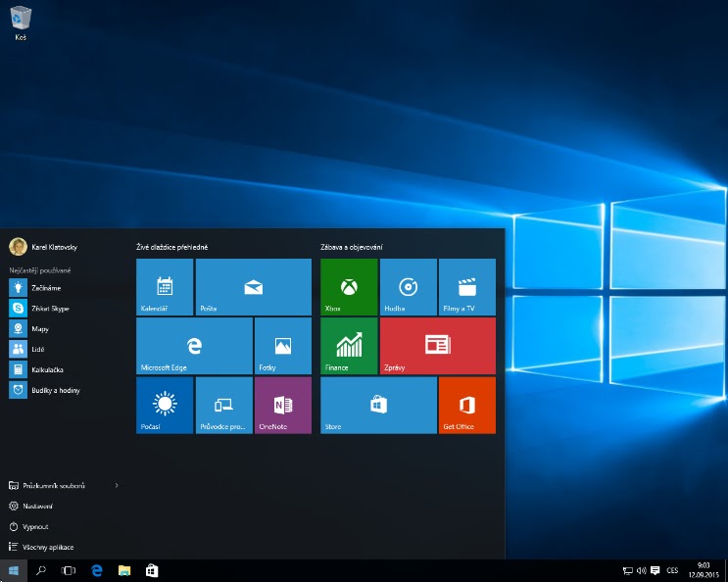This screenshot has height=582, width=728.
Task: Open Začínáme from most used list
Action: tap(65, 288)
